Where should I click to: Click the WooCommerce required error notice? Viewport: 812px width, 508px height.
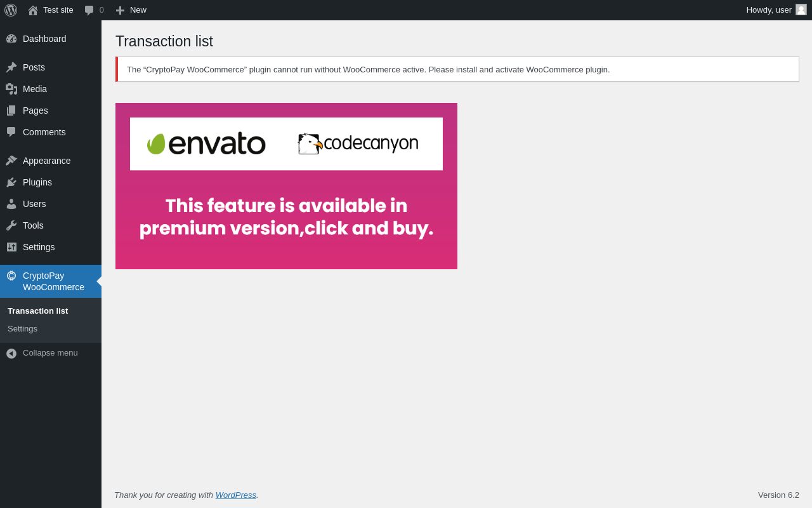point(457,69)
